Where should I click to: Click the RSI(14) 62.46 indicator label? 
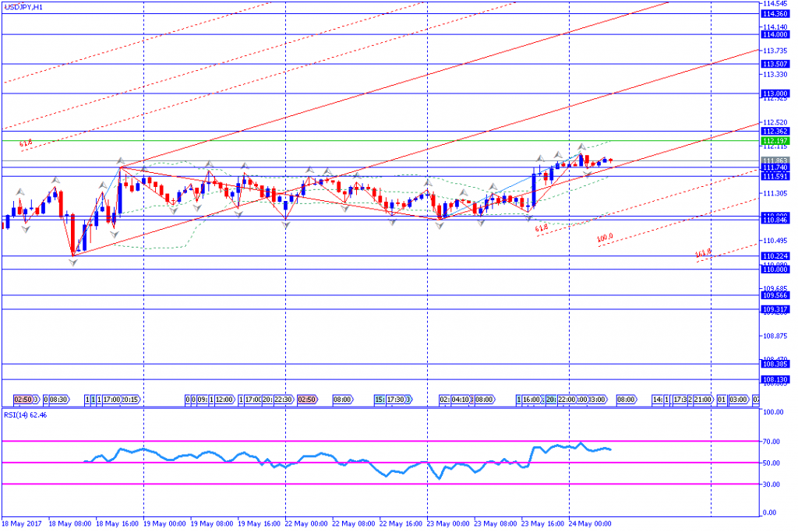(26, 415)
